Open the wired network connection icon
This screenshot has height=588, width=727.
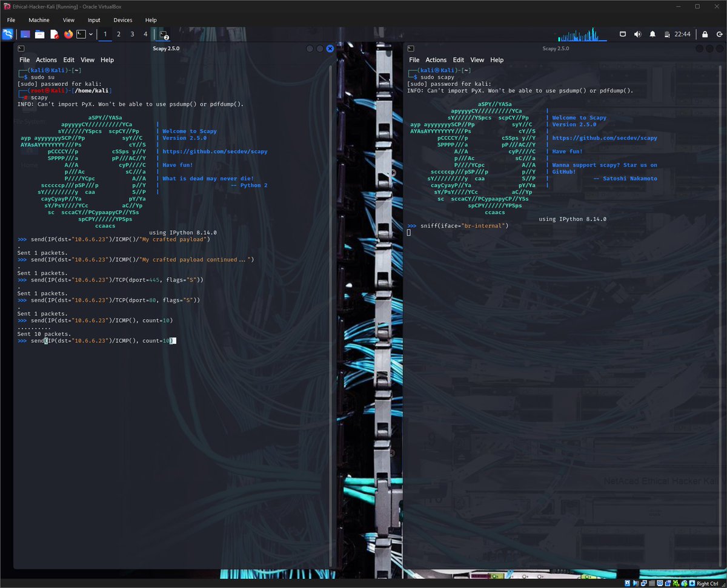pyautogui.click(x=623, y=35)
